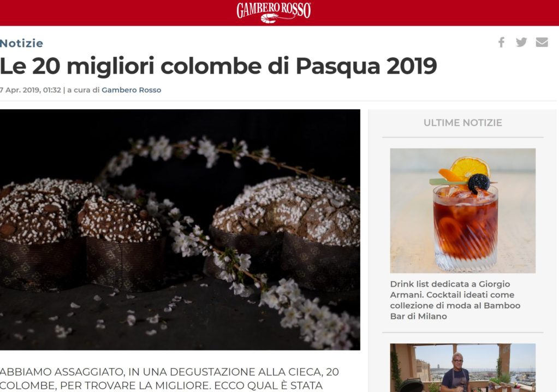
Task: Read the Giorgio Armani drink list article
Action: point(455,300)
